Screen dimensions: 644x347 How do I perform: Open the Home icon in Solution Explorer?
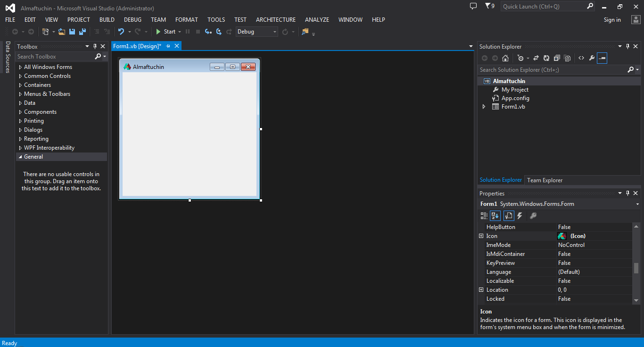point(505,58)
